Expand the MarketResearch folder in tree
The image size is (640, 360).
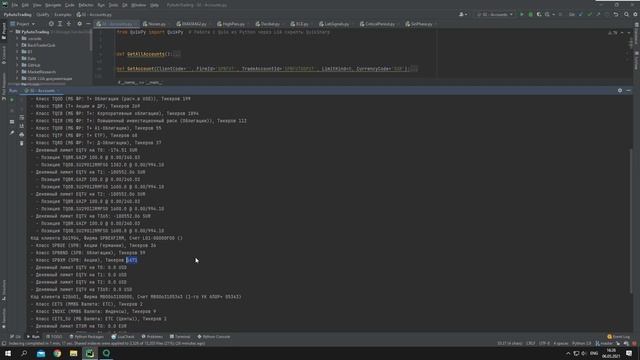(x=18, y=72)
